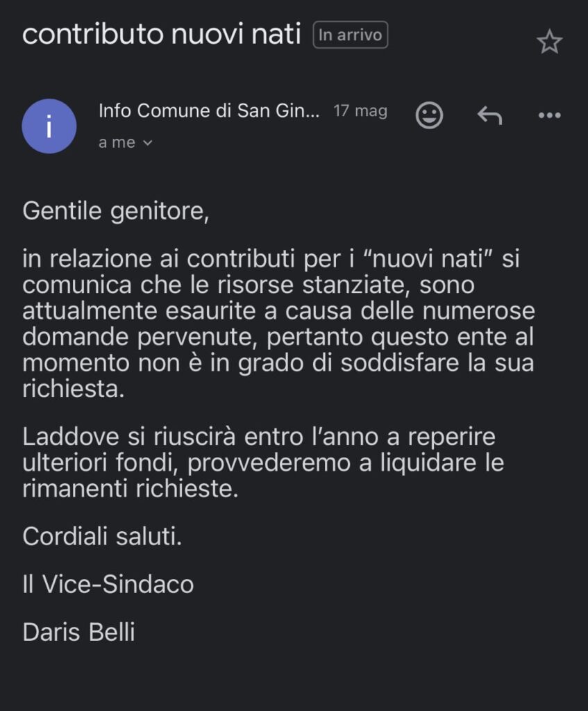Viewport: 588px width, 711px height.
Task: Open the 'In arrivo' inbox label
Action: pos(350,35)
